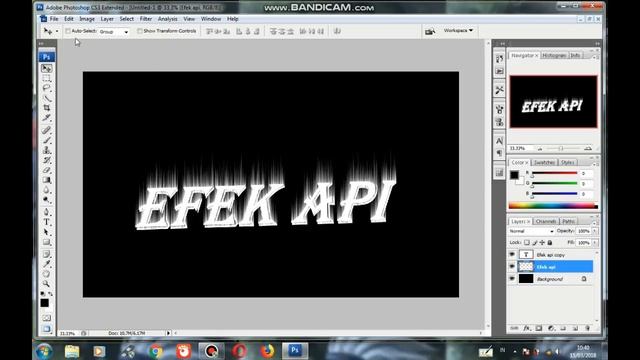This screenshot has width=640, height=360.
Task: Hide the Efek api copy layer
Action: 512,254
